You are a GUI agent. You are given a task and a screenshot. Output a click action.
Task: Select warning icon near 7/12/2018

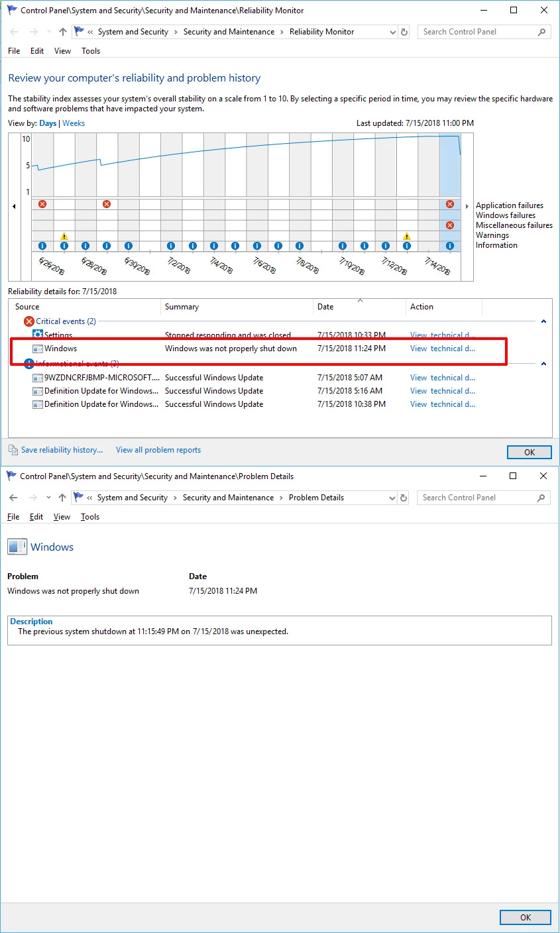coord(407,236)
